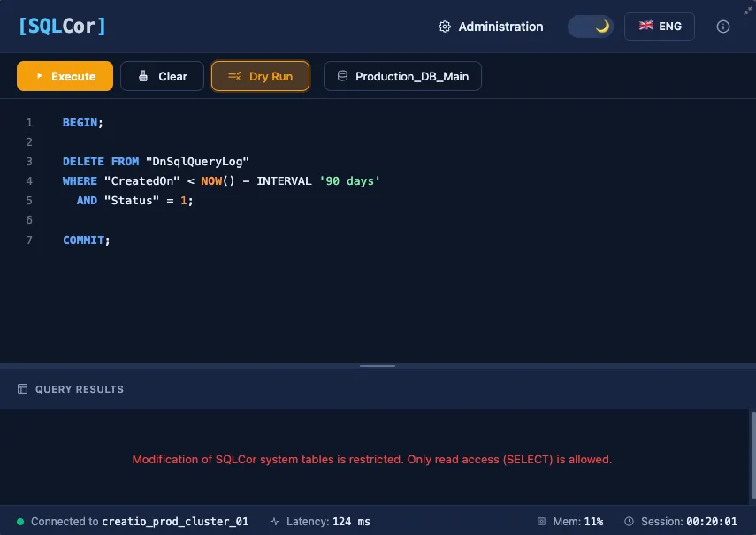Click the Latency 124 ms value
This screenshot has width=756, height=535.
[352, 522]
